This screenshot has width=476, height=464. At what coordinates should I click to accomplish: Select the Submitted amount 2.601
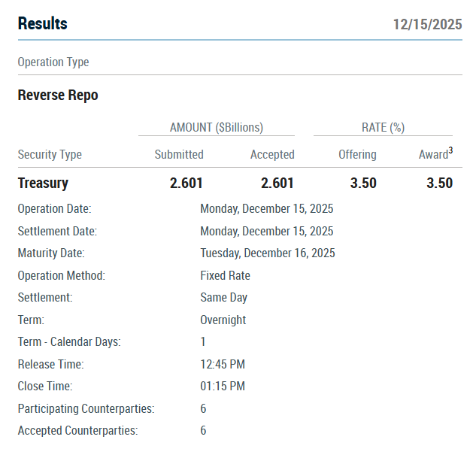pos(186,183)
